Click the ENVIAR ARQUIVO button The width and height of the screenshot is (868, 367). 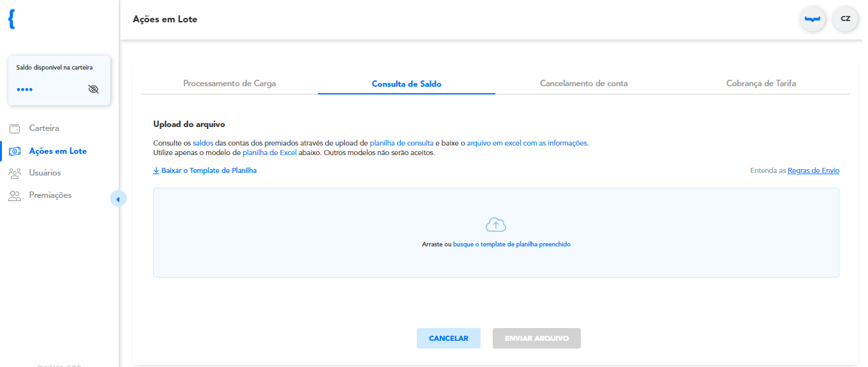[537, 338]
